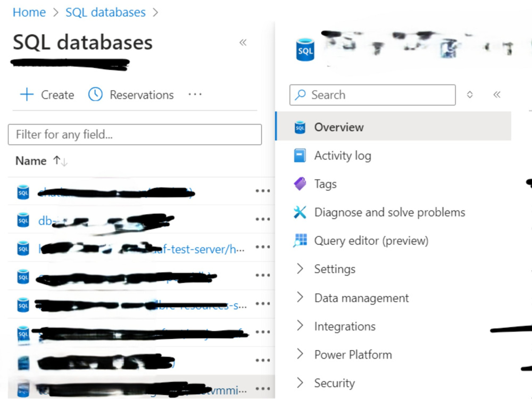This screenshot has width=532, height=399.
Task: Click the Reservations clock icon
Action: pyautogui.click(x=95, y=94)
